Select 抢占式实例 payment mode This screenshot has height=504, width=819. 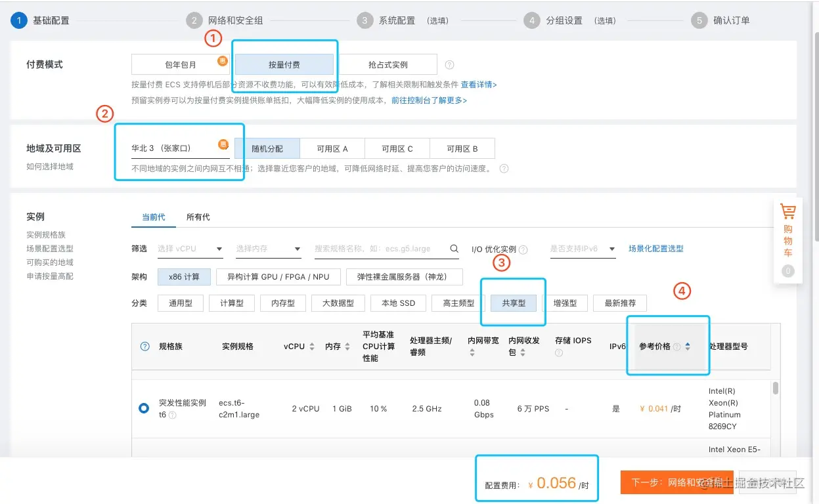coord(387,64)
